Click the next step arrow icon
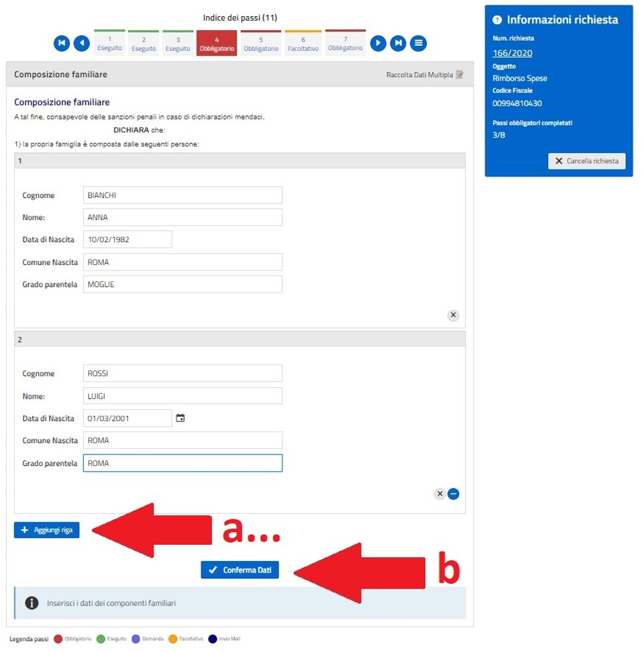Image resolution: width=644 pixels, height=653 pixels. pos(378,44)
